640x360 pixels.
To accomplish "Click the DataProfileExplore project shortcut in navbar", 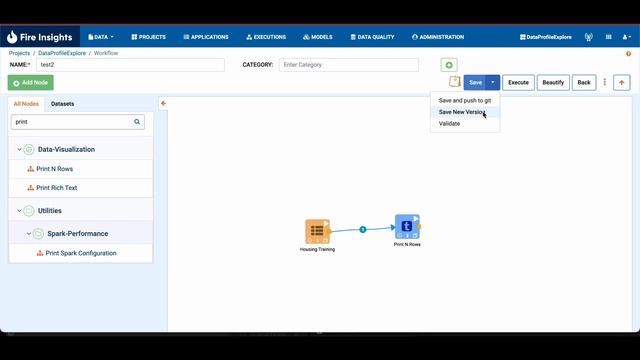I will pos(546,37).
